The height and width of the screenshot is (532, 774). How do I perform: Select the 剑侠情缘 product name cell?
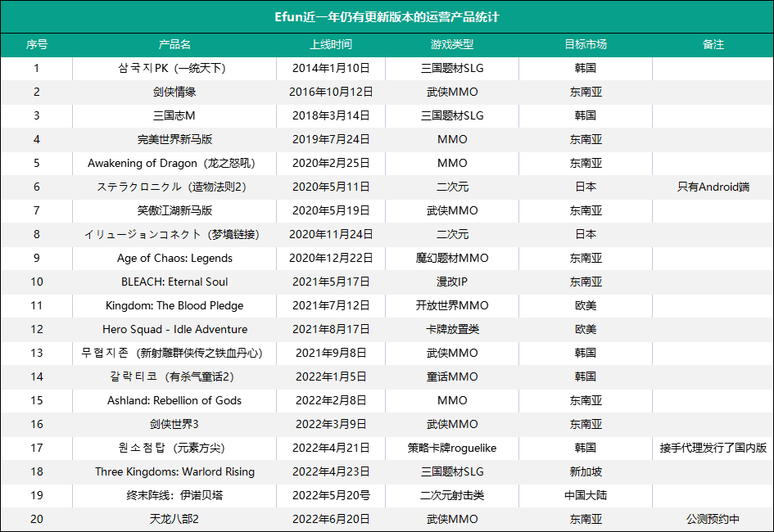174,92
